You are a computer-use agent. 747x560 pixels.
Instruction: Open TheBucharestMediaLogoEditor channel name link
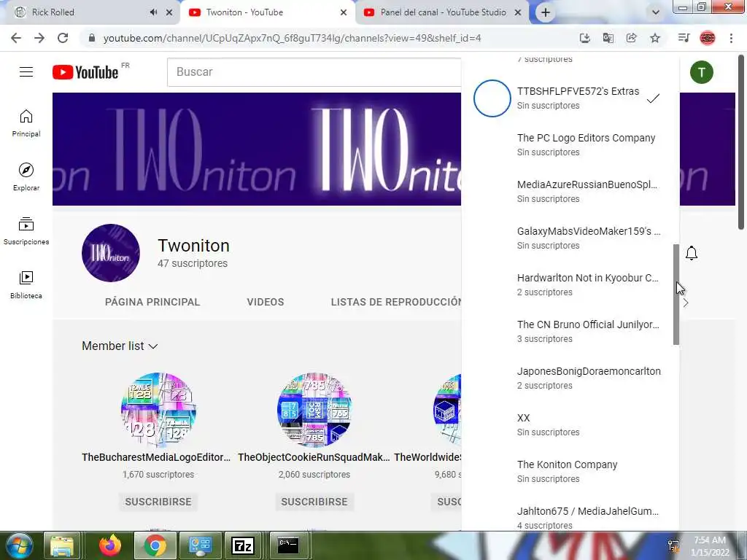(x=156, y=457)
